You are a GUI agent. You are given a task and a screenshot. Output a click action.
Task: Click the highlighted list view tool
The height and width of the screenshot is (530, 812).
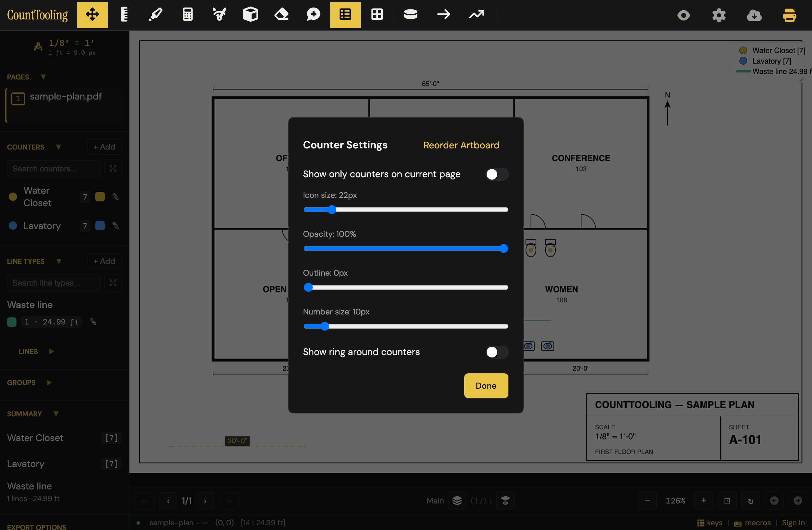click(x=345, y=15)
